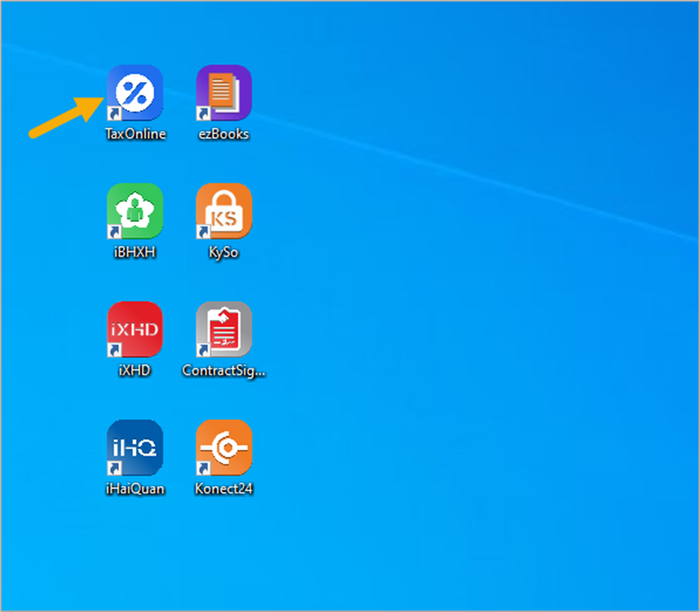Select the KySo padlock shortcut icon
The width and height of the screenshot is (700, 612).
(224, 211)
